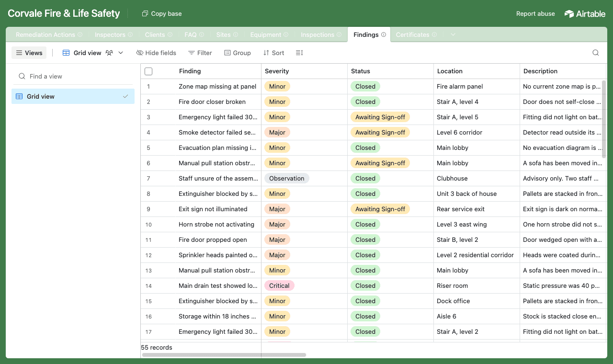
Task: Click the 'Rear service exit' cell
Action: click(x=477, y=209)
